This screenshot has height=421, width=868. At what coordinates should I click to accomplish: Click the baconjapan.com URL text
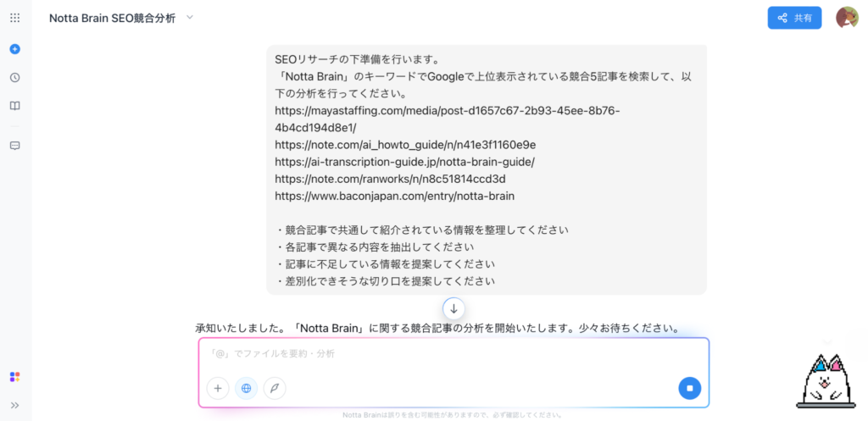tap(395, 196)
